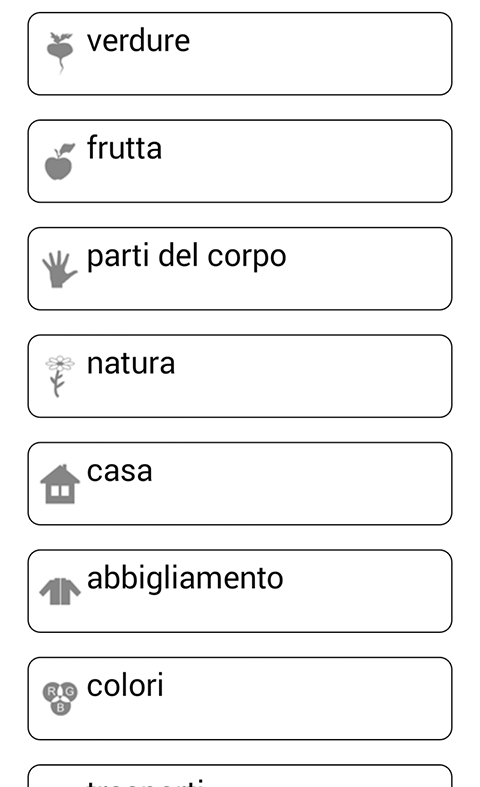
Task: Tap the beet vegetable icon
Action: tap(60, 53)
